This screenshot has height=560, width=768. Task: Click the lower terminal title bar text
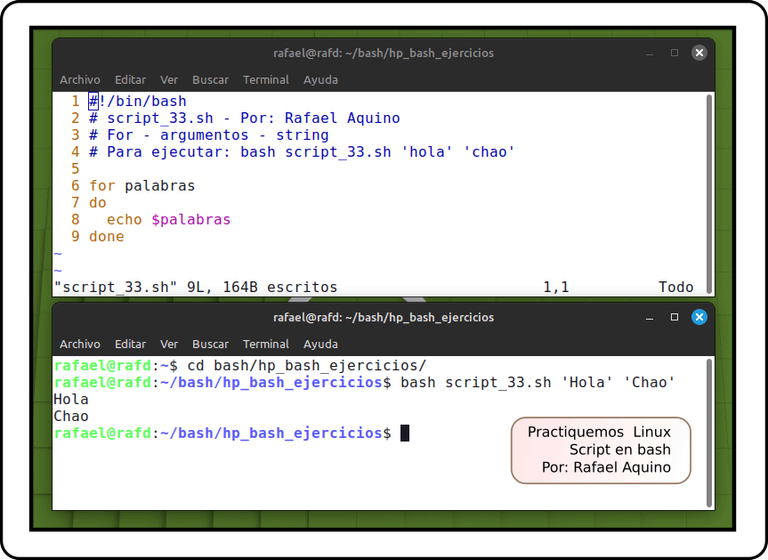384,318
